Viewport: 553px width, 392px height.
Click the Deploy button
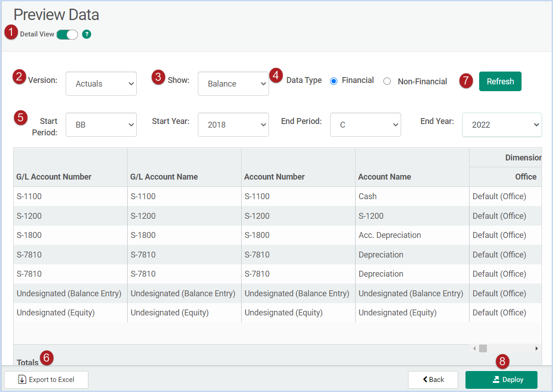(x=501, y=380)
